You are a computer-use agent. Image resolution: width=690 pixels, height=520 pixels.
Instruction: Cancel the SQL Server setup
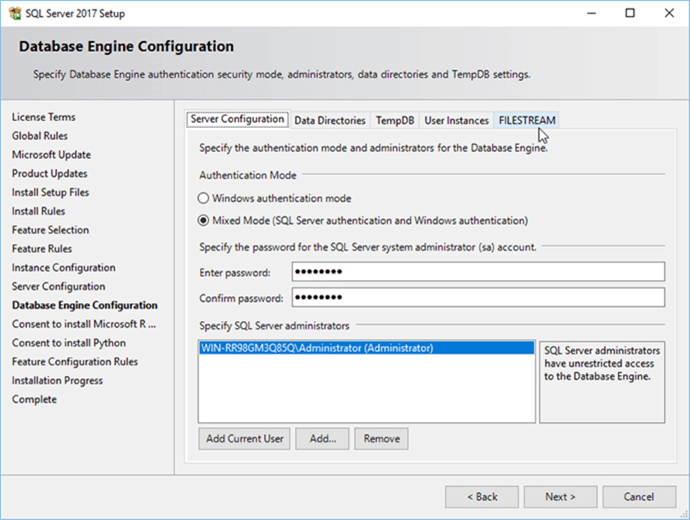click(x=639, y=496)
